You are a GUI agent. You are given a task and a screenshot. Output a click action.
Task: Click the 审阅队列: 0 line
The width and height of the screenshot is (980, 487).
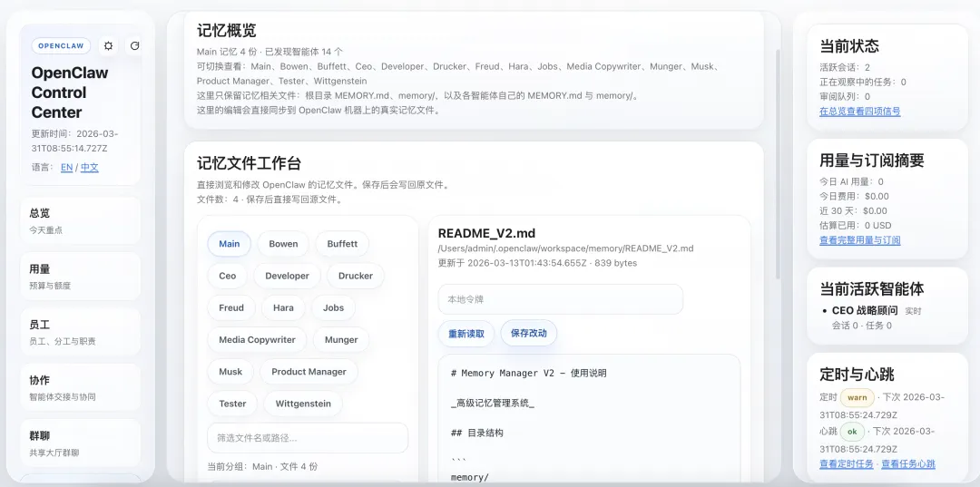[845, 97]
